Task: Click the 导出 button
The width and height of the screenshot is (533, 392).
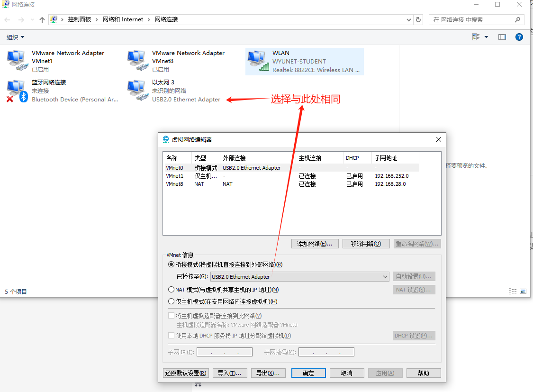Action: pos(268,373)
